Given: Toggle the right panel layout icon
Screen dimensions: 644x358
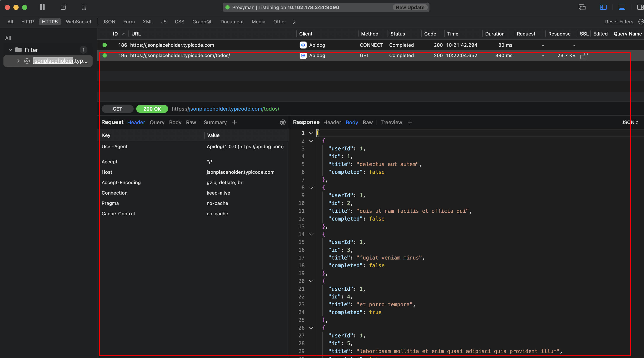Looking at the screenshot, I should coord(640,7).
